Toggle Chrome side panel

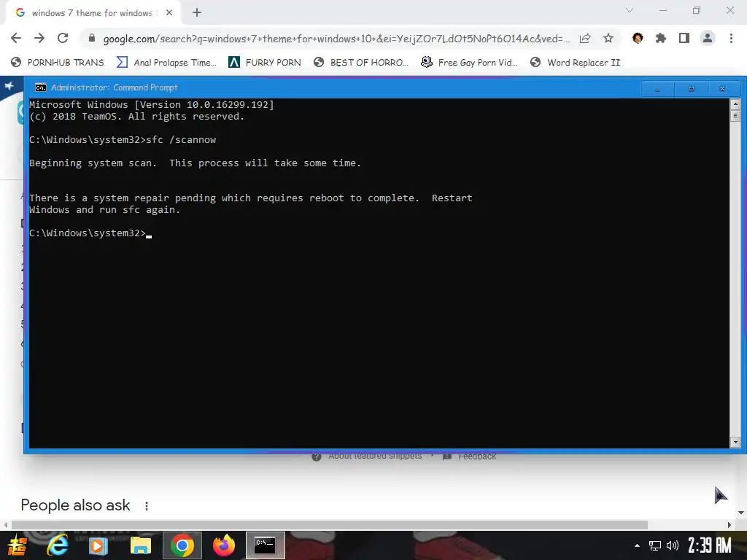684,38
